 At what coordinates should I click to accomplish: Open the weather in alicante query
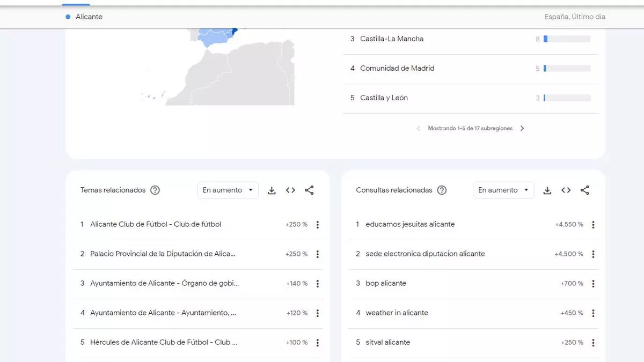tap(397, 313)
